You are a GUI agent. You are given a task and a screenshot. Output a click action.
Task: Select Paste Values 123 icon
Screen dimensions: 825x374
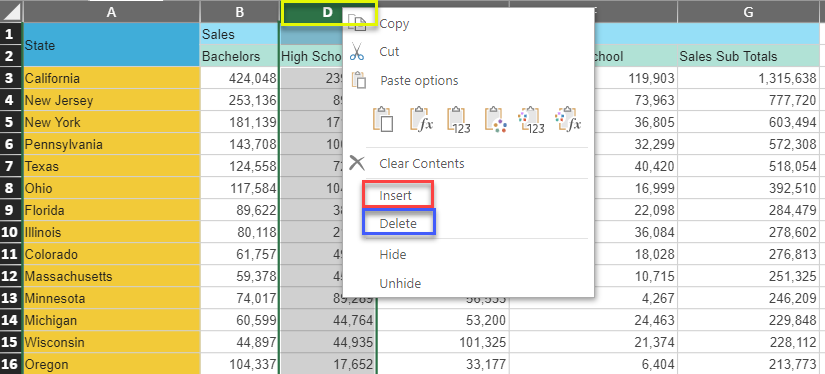(459, 119)
